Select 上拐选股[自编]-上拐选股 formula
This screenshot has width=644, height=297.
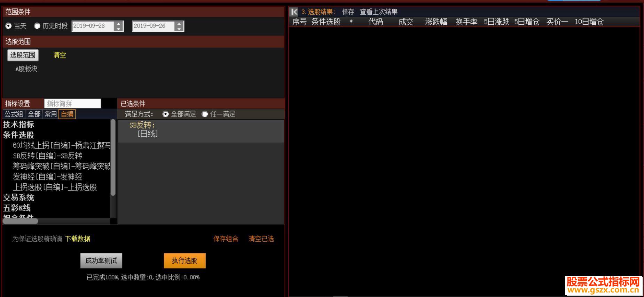(x=55, y=187)
